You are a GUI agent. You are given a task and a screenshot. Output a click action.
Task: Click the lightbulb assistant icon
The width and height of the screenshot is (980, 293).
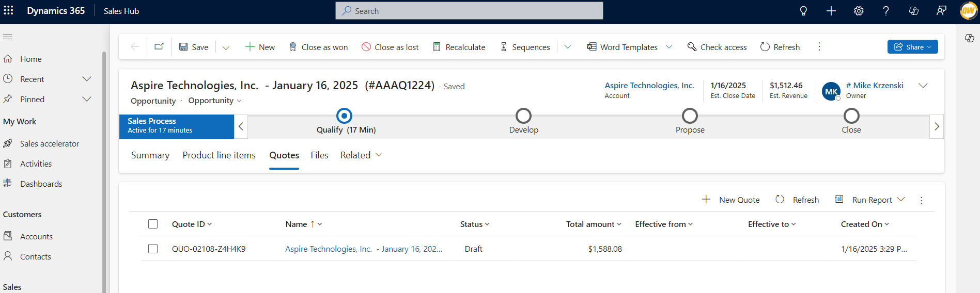point(803,11)
